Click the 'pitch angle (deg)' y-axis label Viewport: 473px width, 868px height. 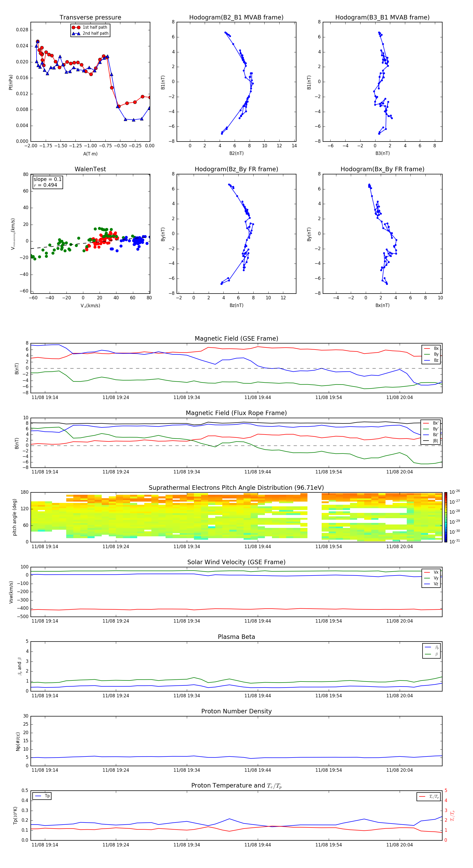pyautogui.click(x=14, y=517)
